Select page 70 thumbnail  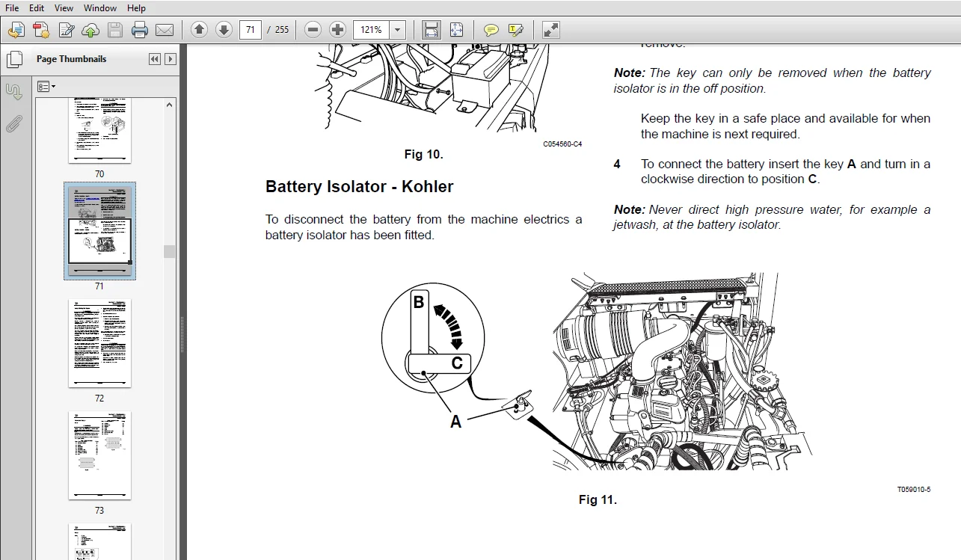click(x=99, y=130)
